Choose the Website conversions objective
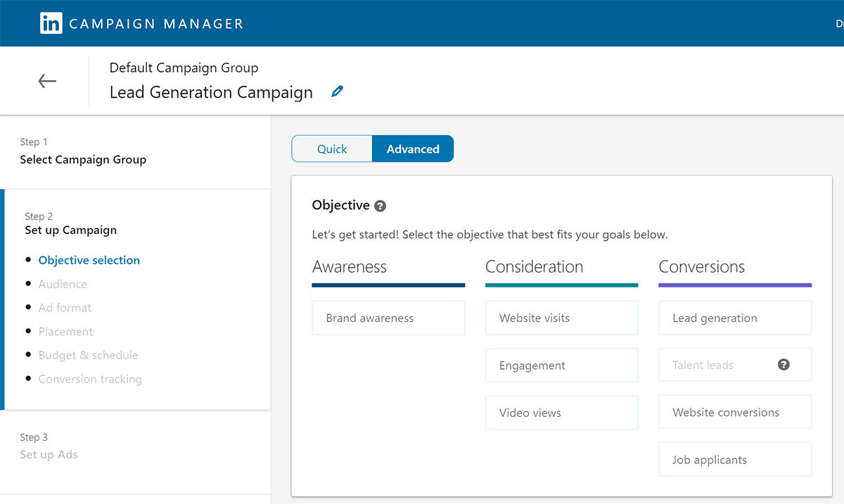This screenshot has height=504, width=844. (734, 412)
